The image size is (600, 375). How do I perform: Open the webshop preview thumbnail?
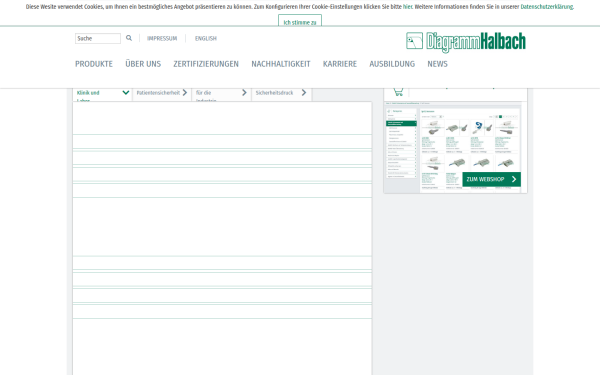click(455, 148)
